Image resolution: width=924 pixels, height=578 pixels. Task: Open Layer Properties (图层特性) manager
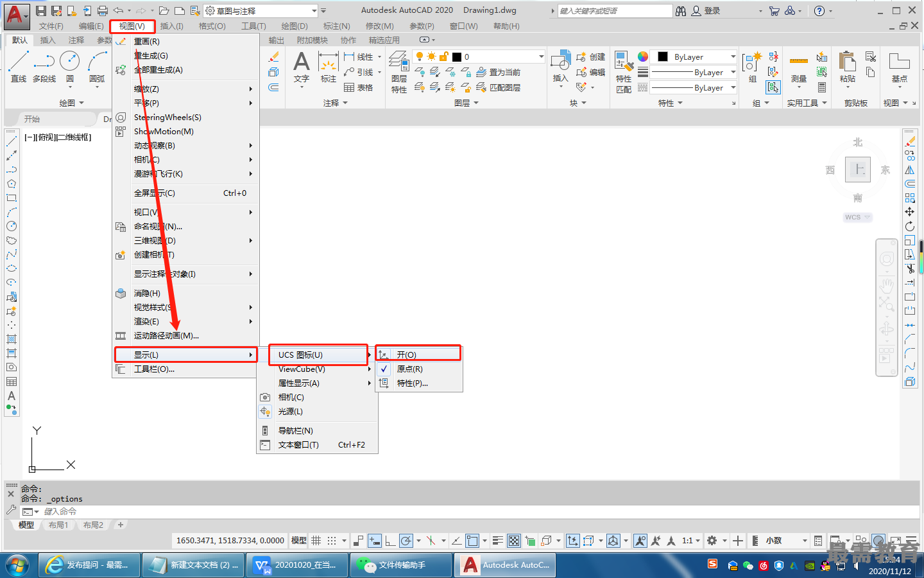[399, 72]
